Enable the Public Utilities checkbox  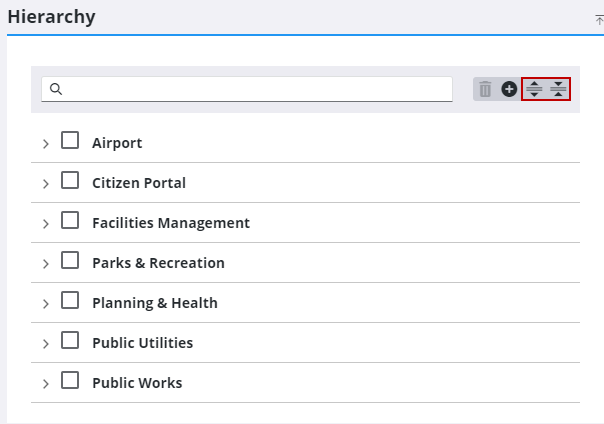click(70, 341)
